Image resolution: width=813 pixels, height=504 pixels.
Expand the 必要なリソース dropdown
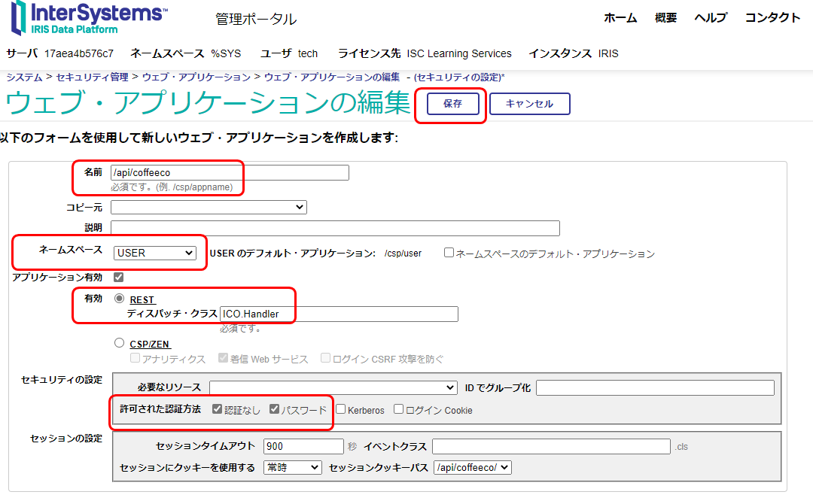click(x=333, y=387)
